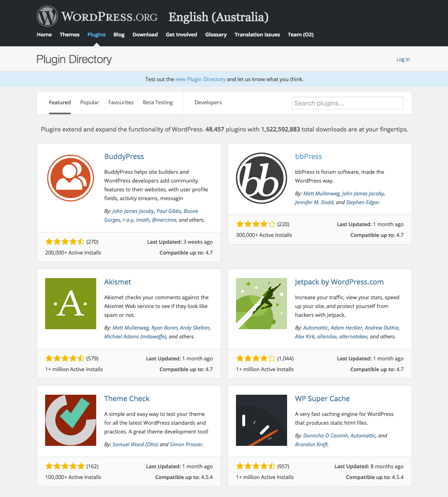Open the bbPress plugin icon
Image resolution: width=448 pixels, height=497 pixels.
coord(262,178)
